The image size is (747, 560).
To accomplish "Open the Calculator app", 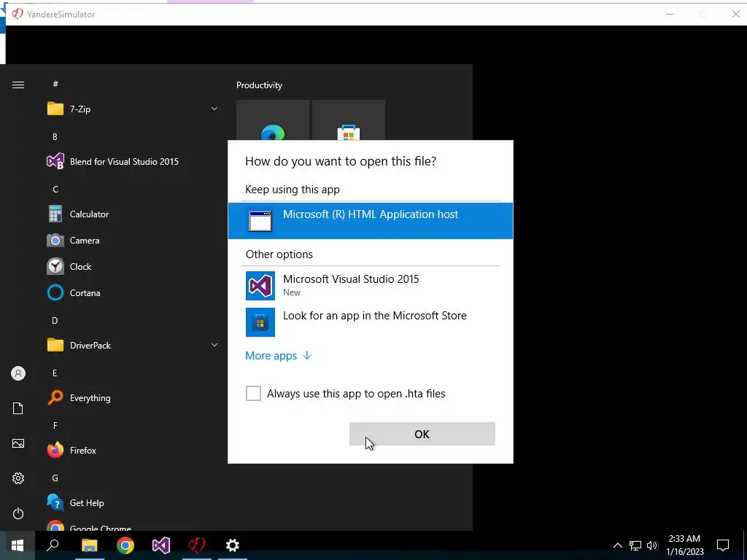I will 133,214.
